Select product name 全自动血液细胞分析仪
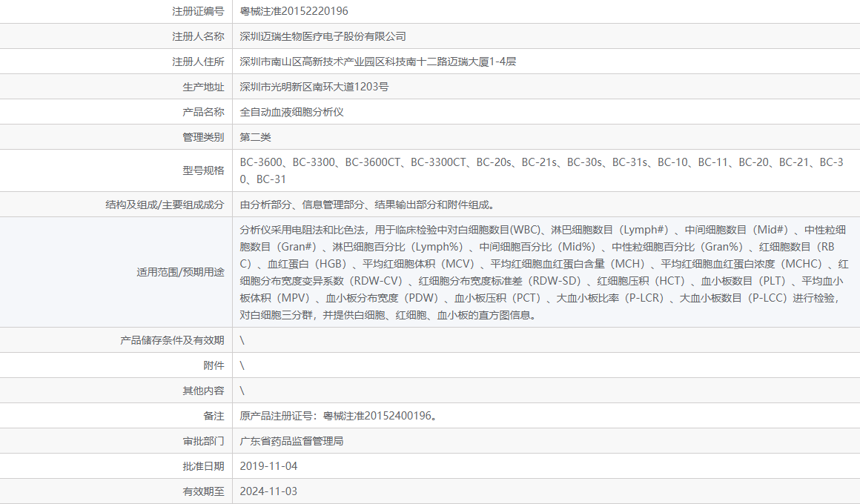 [x=292, y=112]
